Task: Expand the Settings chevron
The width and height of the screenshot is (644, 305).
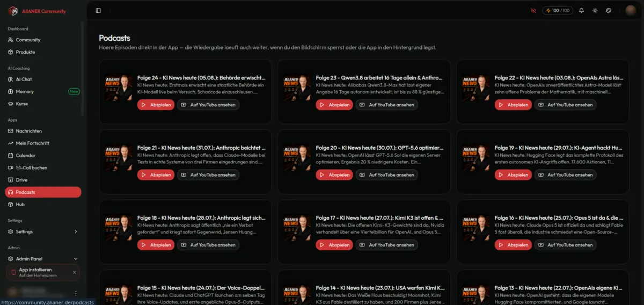Action: pos(76,232)
